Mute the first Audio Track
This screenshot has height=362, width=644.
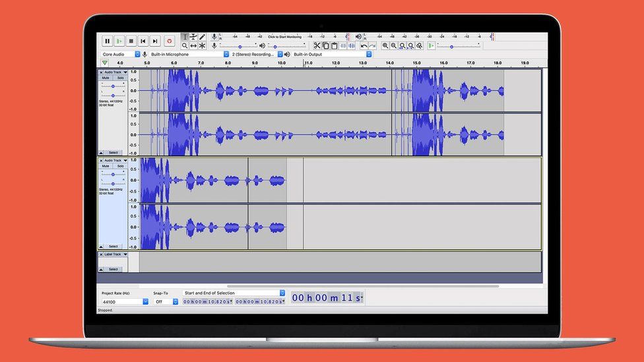pyautogui.click(x=106, y=78)
